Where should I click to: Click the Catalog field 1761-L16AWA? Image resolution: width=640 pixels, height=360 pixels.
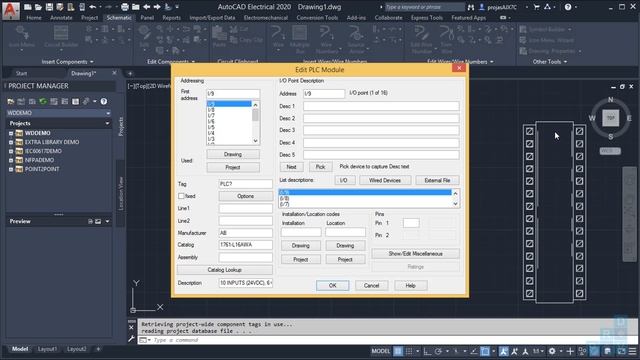point(245,245)
